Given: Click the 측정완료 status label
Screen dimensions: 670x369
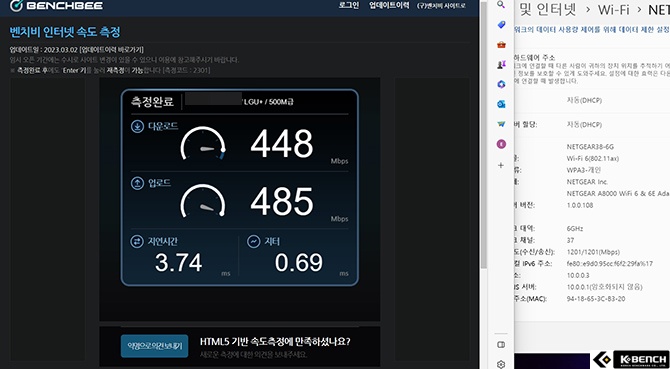Looking at the screenshot, I should coord(152,102).
